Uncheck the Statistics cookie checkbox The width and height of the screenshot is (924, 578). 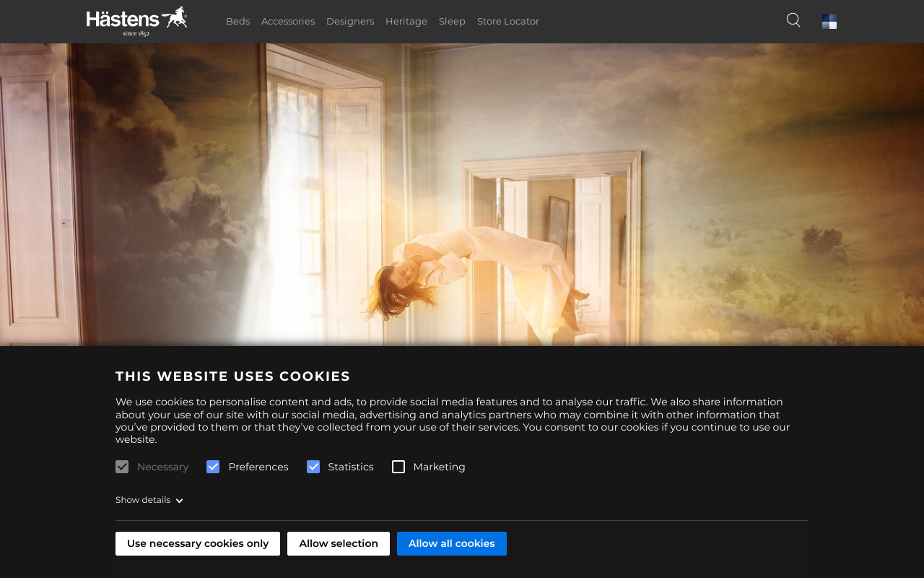313,467
